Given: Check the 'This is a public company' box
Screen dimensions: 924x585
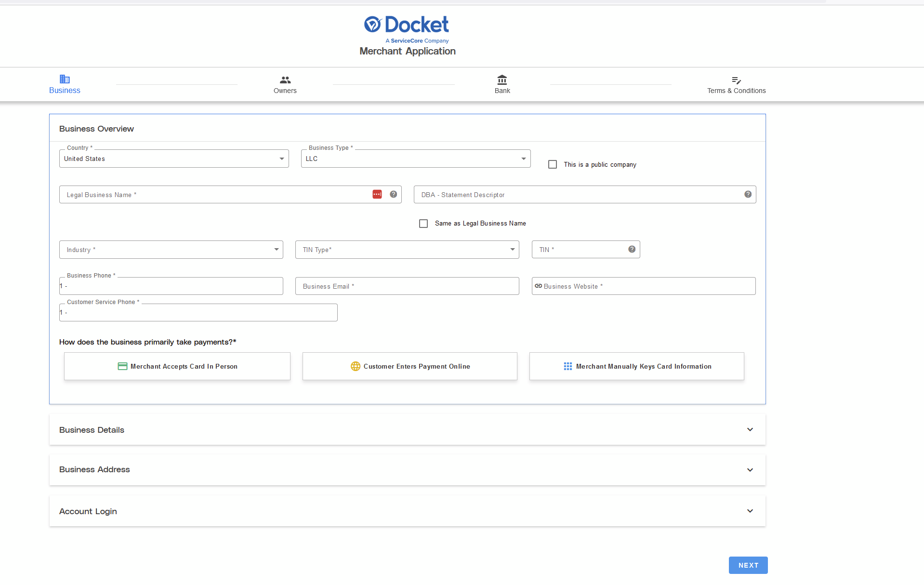Looking at the screenshot, I should [553, 164].
